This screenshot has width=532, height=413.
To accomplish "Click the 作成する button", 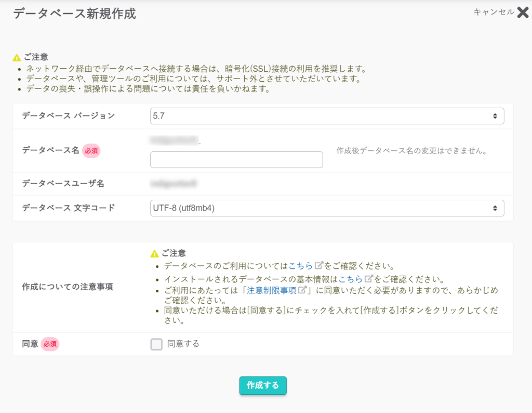I will tap(263, 385).
